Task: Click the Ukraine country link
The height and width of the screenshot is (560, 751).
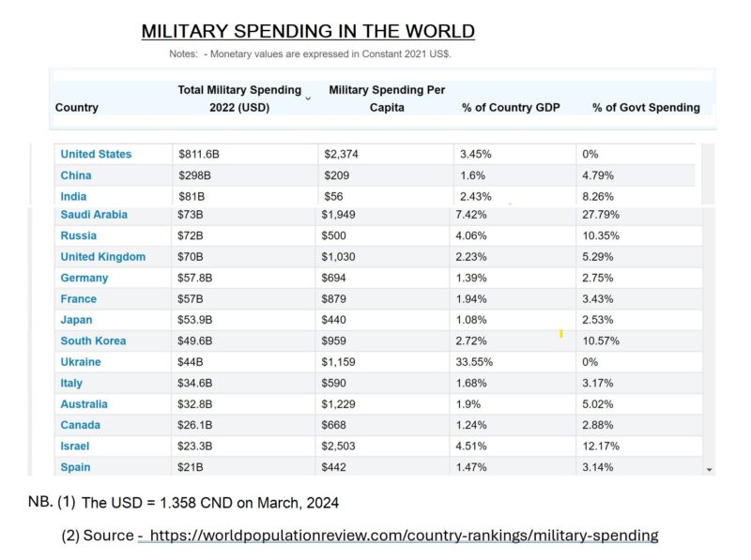Action: 81,362
